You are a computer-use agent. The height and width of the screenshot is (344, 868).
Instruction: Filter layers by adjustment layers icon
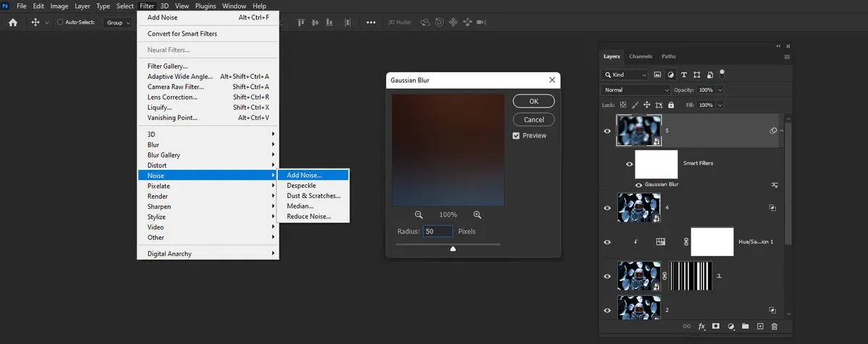click(671, 74)
